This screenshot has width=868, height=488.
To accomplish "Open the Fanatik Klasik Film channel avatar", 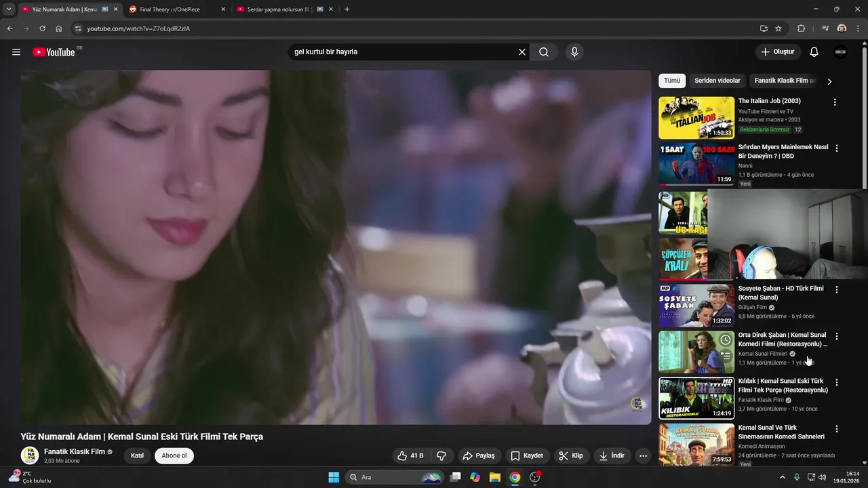I will pyautogui.click(x=29, y=455).
